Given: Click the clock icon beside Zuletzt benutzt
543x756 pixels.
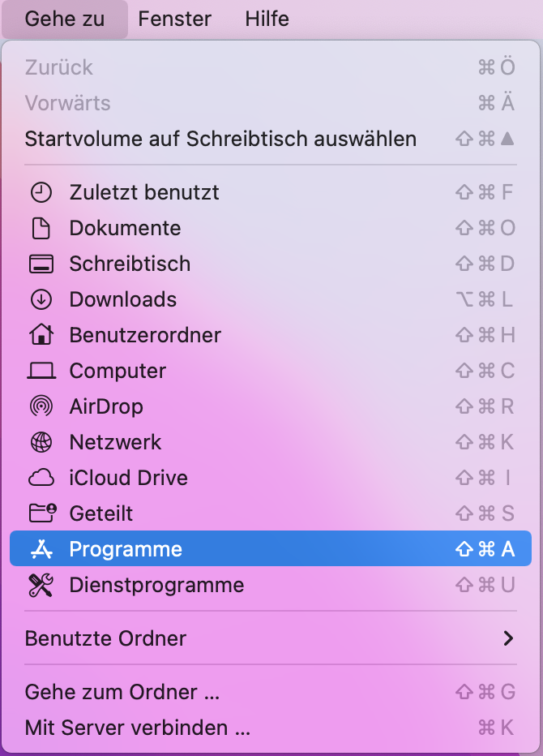Looking at the screenshot, I should [x=41, y=192].
